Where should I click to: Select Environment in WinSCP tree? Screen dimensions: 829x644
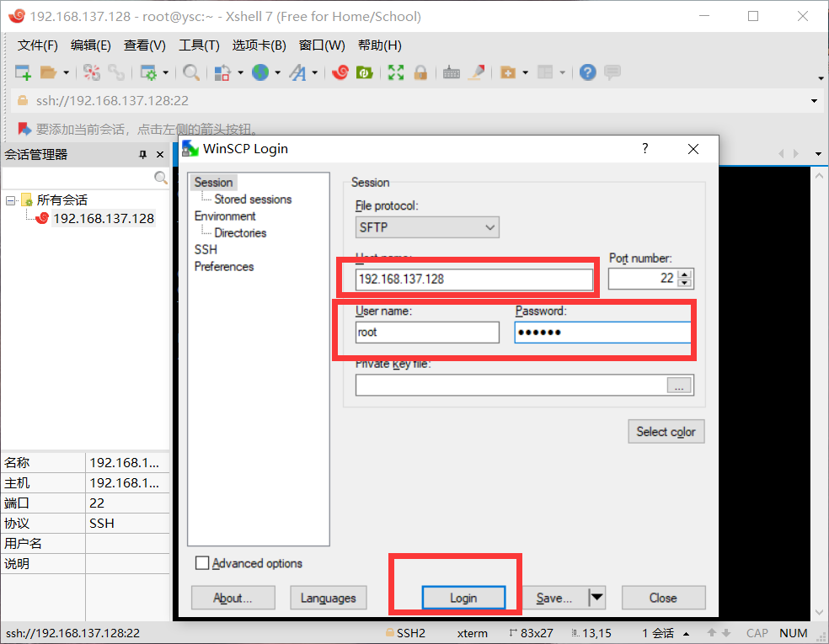pos(225,216)
